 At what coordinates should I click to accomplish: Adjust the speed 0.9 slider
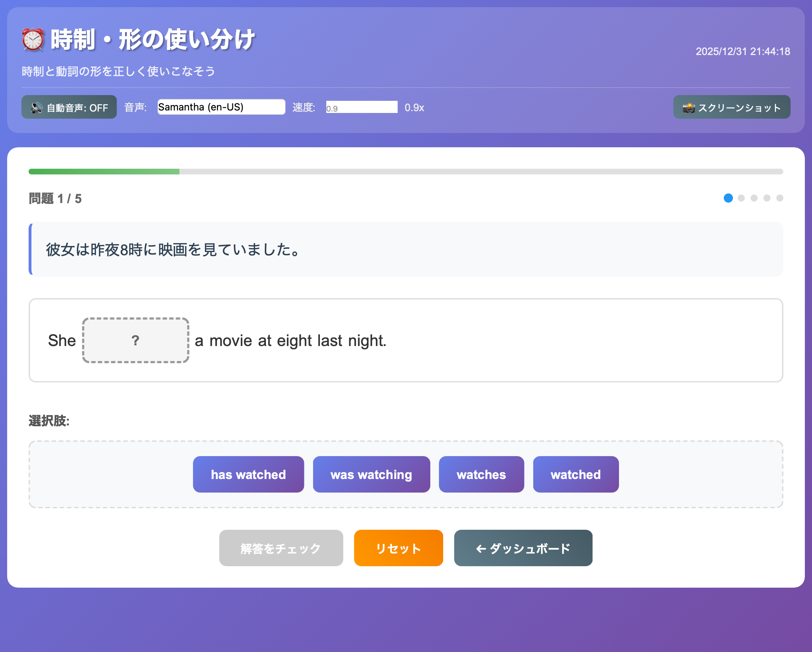point(361,107)
